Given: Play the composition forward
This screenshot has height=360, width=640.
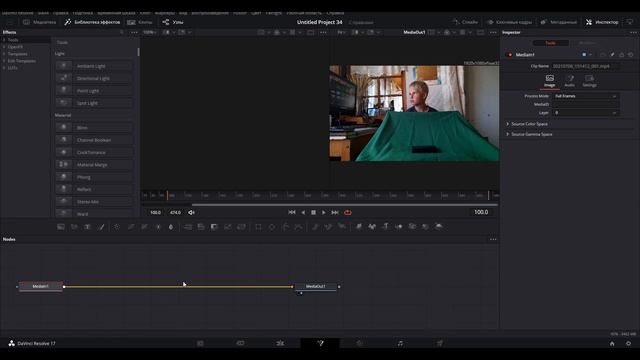Looking at the screenshot, I should tap(324, 212).
